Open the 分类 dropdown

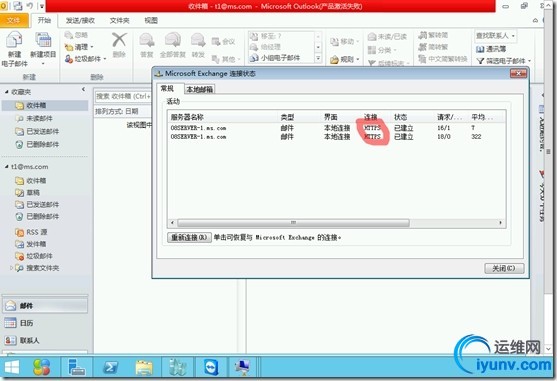point(382,50)
